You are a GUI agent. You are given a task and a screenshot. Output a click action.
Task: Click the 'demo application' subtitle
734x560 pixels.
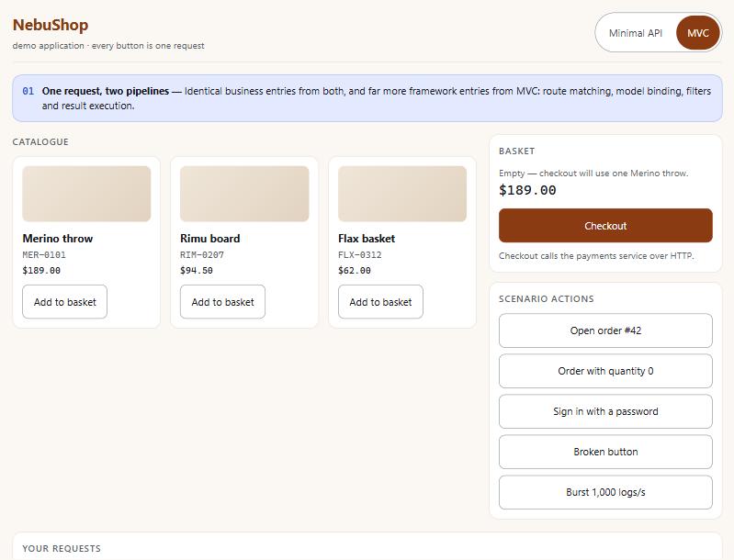[108, 45]
